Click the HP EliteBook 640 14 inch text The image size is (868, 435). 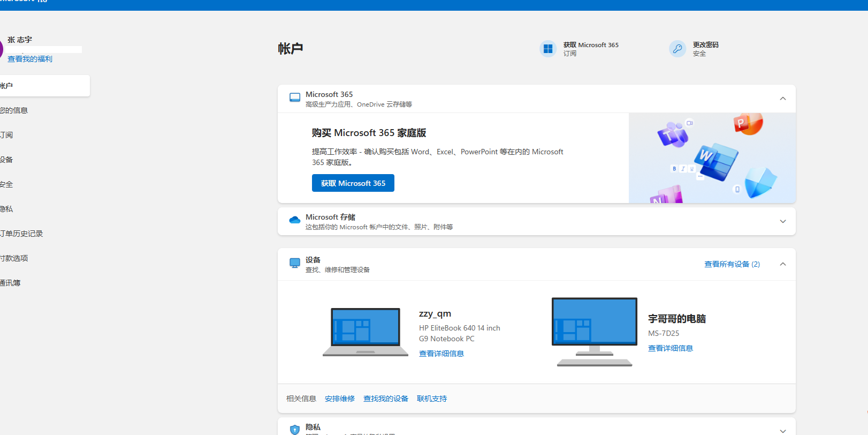point(460,328)
